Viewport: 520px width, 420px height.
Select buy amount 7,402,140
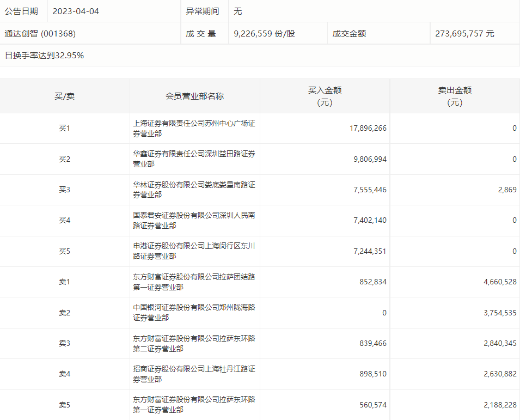tap(370, 220)
